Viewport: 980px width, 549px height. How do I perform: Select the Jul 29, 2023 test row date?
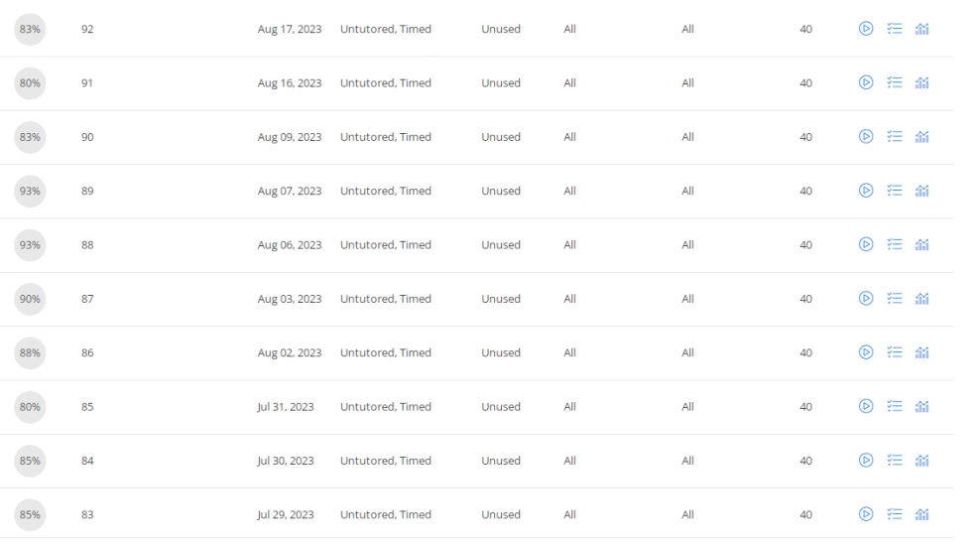286,514
